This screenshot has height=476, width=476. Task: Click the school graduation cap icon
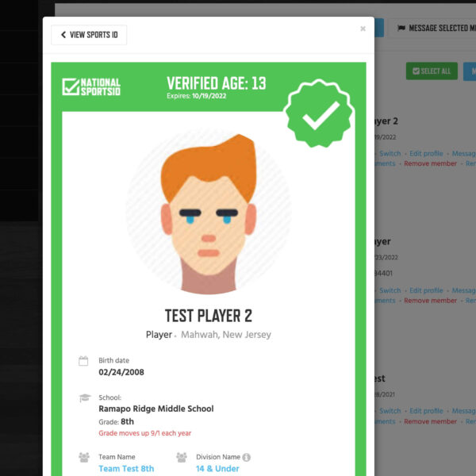(x=85, y=397)
